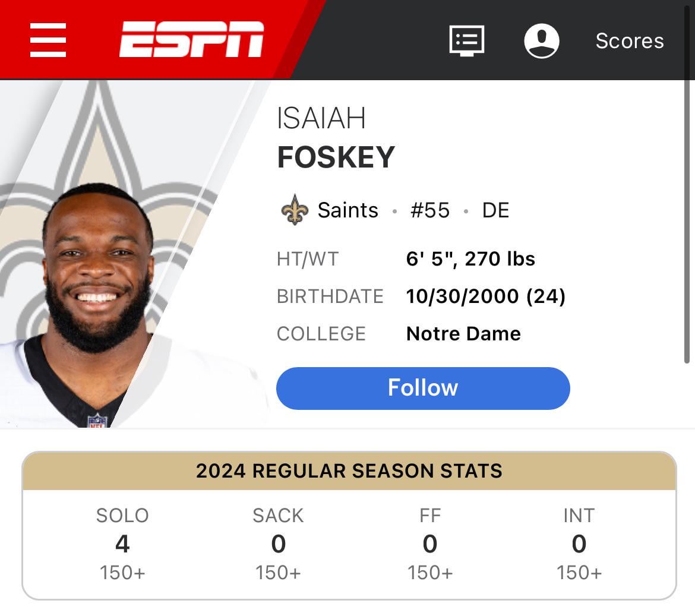Open the Scores menu
The height and width of the screenshot is (616, 695).
click(629, 40)
